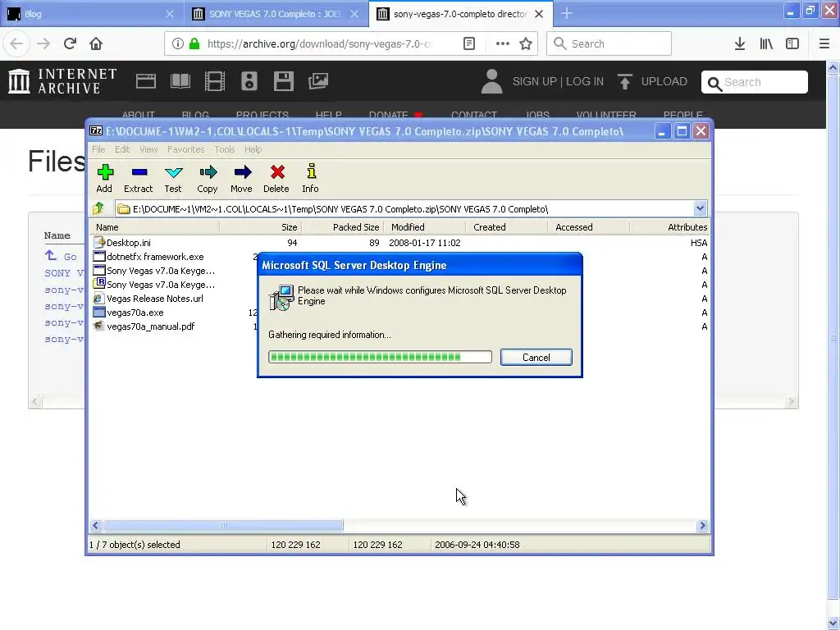Open the Firefox home page icon

tap(96, 43)
